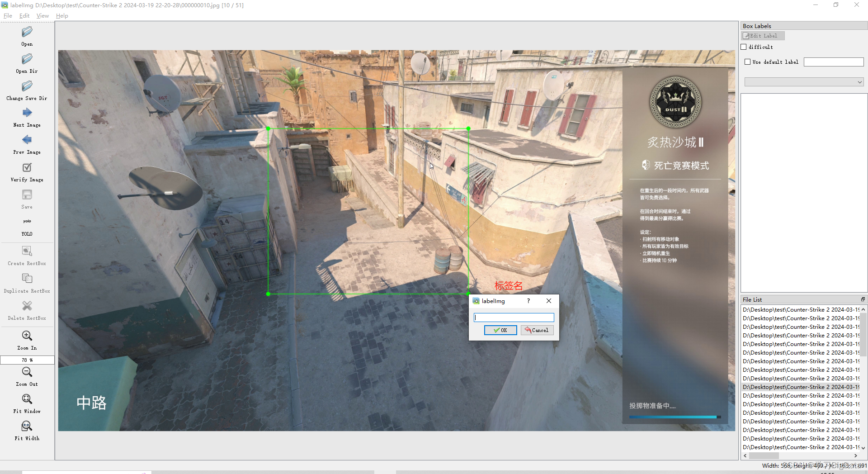Screen dimensions: 868x474
Task: Click the Zoom In magnifier icon
Action: 27,336
